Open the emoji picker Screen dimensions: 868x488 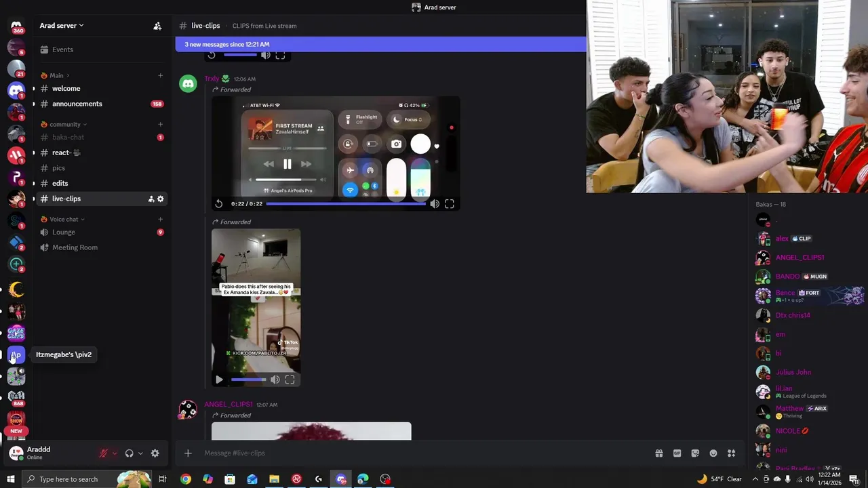[713, 453]
